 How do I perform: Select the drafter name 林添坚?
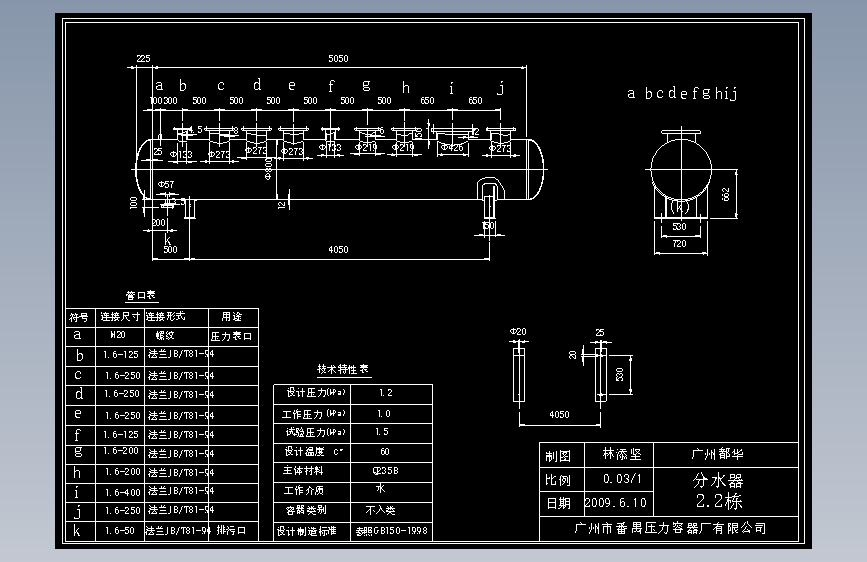[x=622, y=454]
